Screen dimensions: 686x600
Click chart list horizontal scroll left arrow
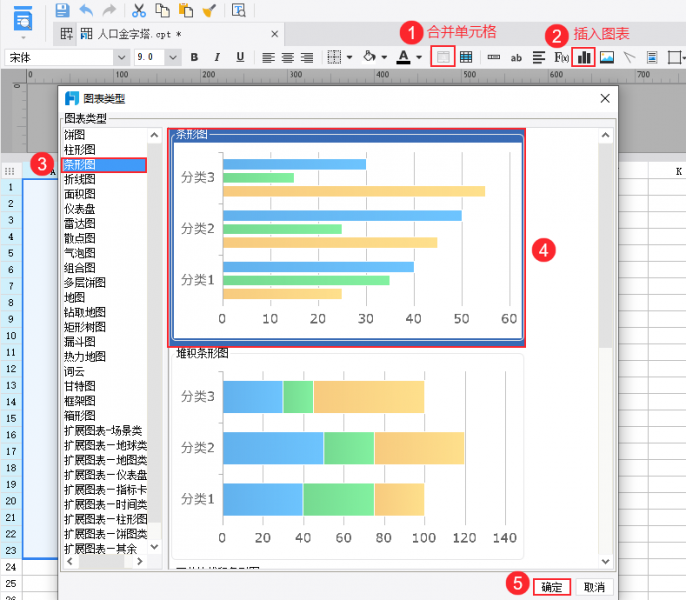[70, 561]
